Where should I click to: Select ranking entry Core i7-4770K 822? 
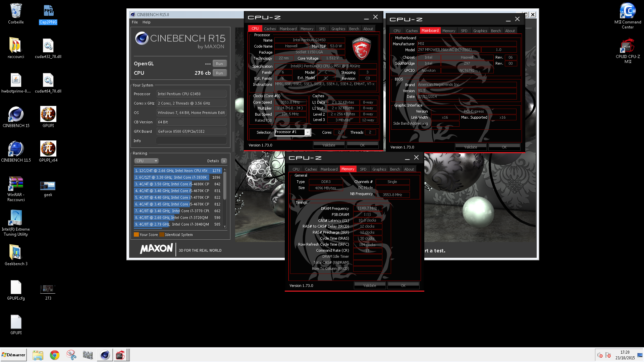coord(178,197)
